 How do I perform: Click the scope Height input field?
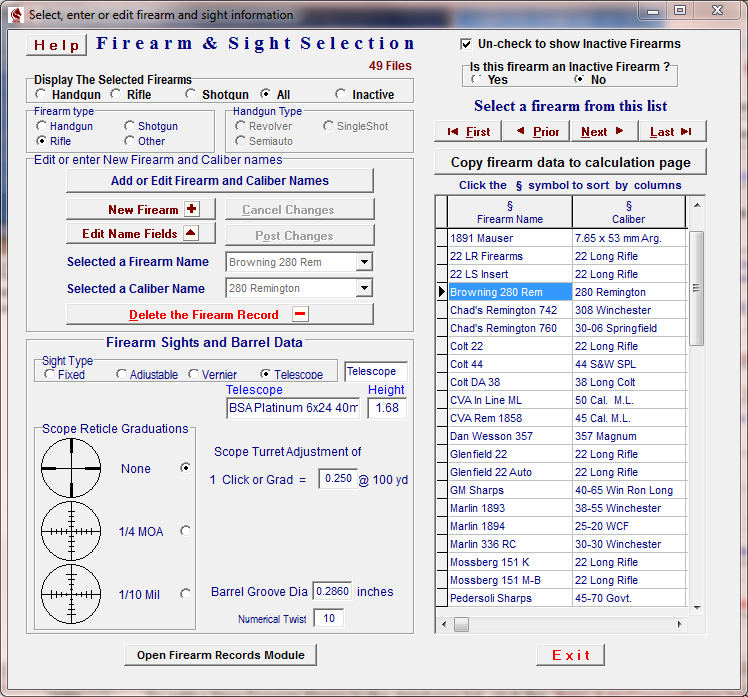(387, 408)
